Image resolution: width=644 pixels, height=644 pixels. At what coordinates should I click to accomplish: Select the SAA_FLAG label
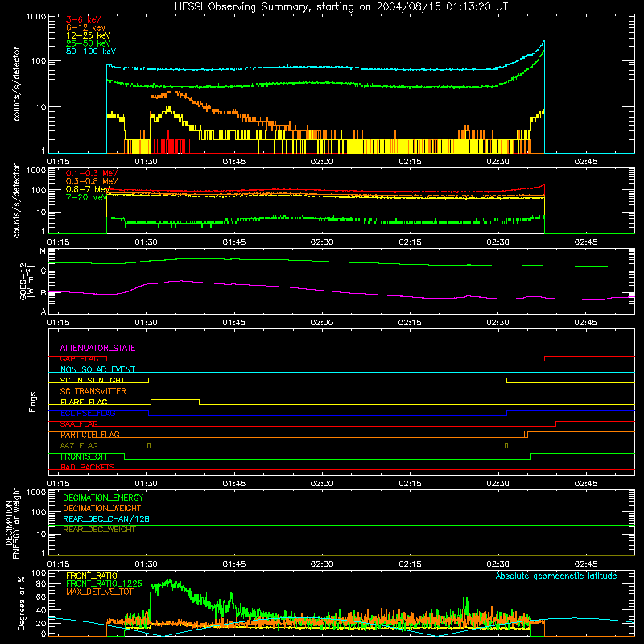coord(79,424)
